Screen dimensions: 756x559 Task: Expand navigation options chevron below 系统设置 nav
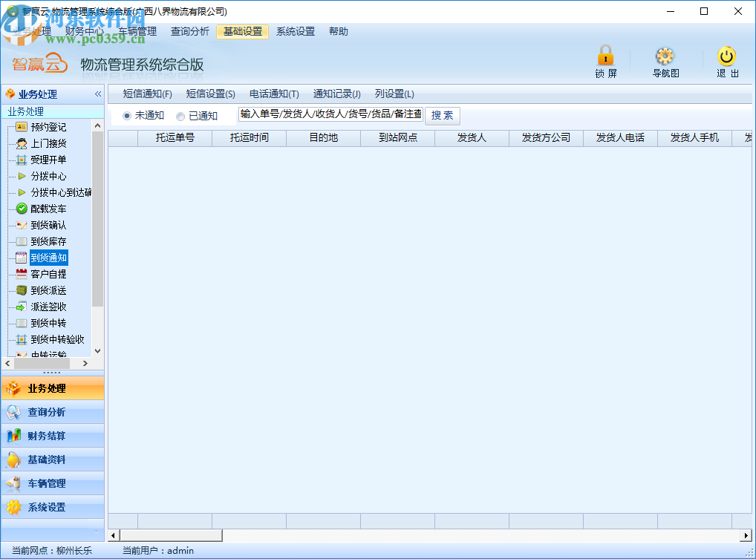pos(97,532)
